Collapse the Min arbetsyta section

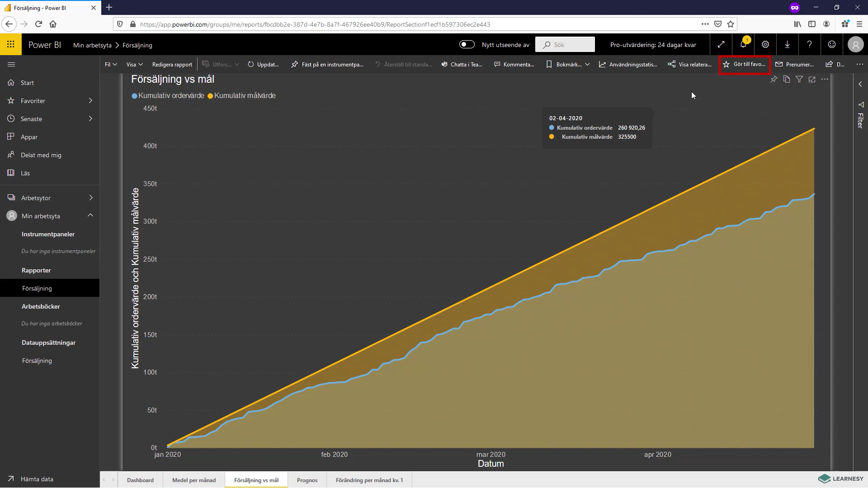pyautogui.click(x=90, y=216)
